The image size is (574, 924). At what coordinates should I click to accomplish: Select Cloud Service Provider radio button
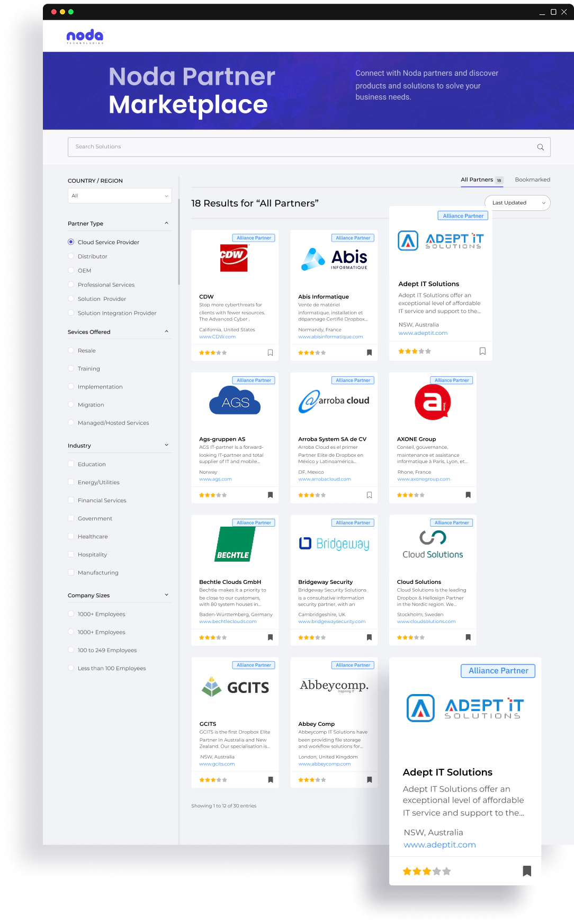click(x=71, y=242)
